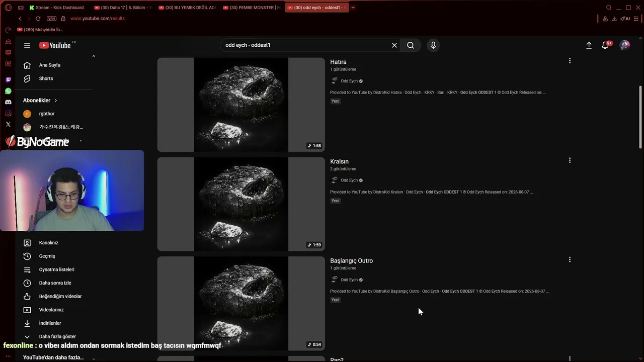Switch to the Daha 17 | 5. Bölüm tab

click(123, 8)
